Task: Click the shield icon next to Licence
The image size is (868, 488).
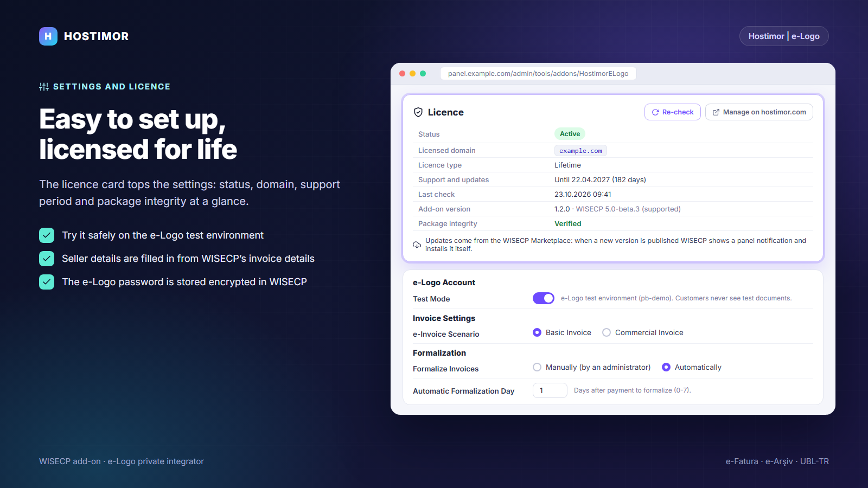Action: [418, 112]
